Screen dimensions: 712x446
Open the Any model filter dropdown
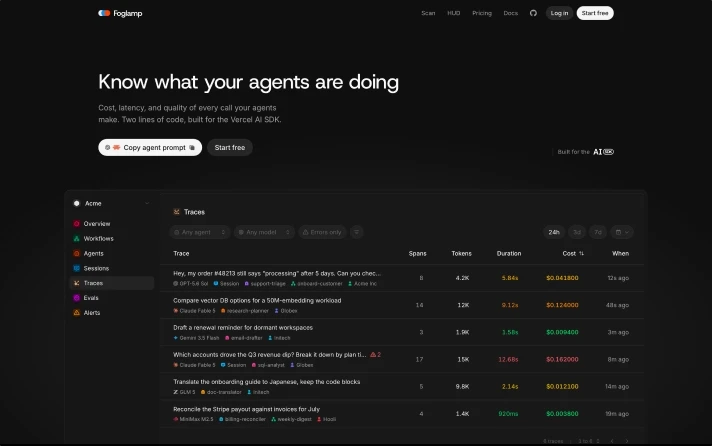point(264,232)
